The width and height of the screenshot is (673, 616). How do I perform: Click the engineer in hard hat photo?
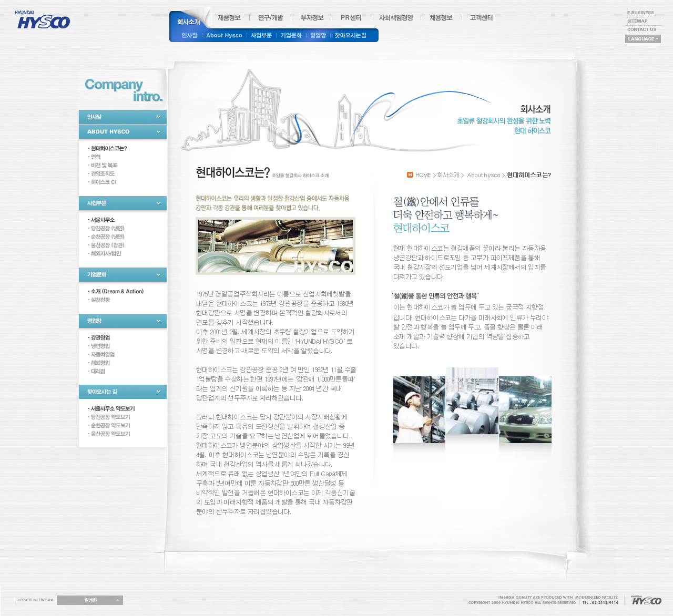click(x=419, y=409)
